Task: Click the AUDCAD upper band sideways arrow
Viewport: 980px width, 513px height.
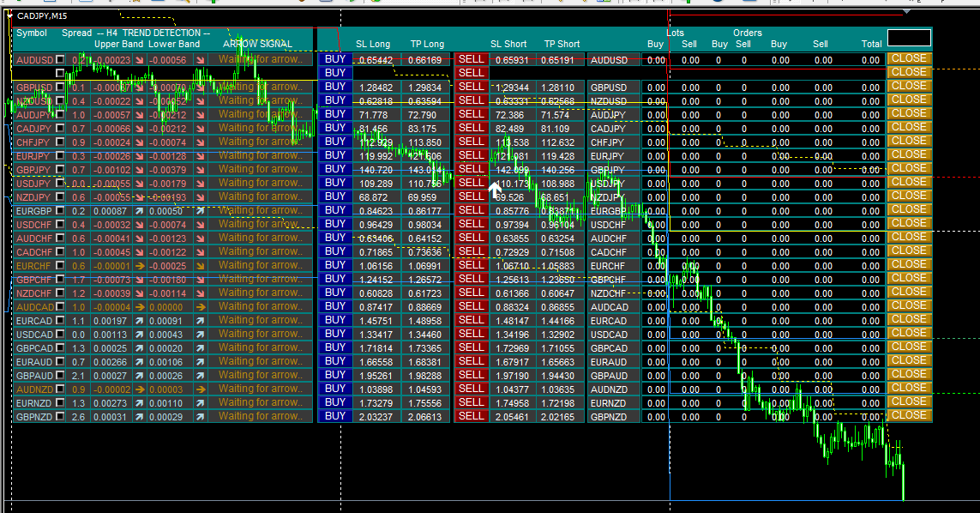Action: click(x=139, y=307)
